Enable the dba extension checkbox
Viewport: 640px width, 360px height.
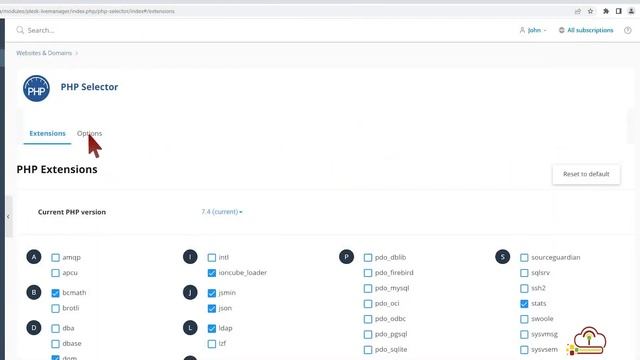(56, 328)
